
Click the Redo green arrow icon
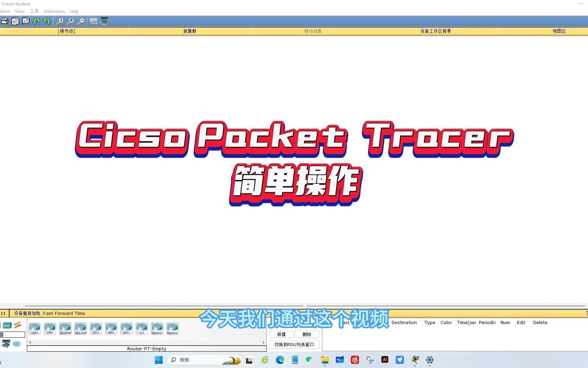47,21
